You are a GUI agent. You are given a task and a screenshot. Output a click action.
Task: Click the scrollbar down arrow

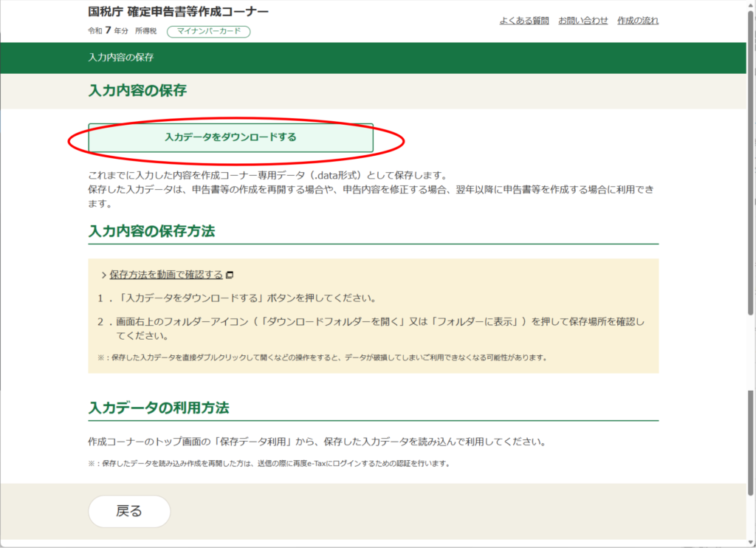(x=750, y=542)
